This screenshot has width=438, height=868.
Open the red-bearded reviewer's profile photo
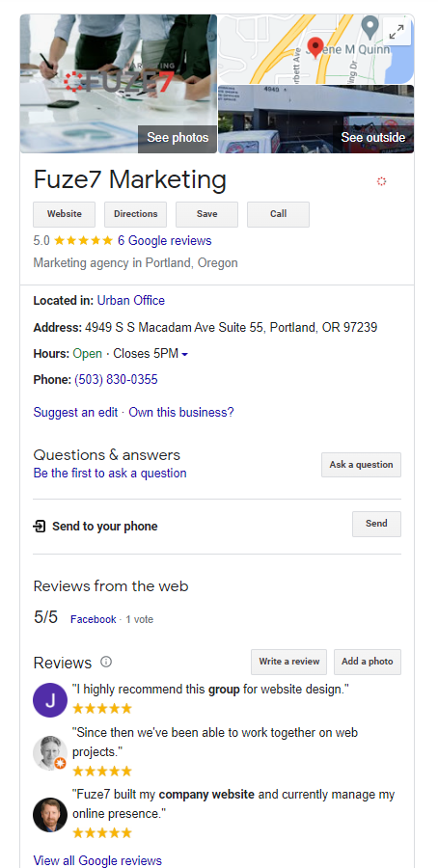[x=50, y=814]
